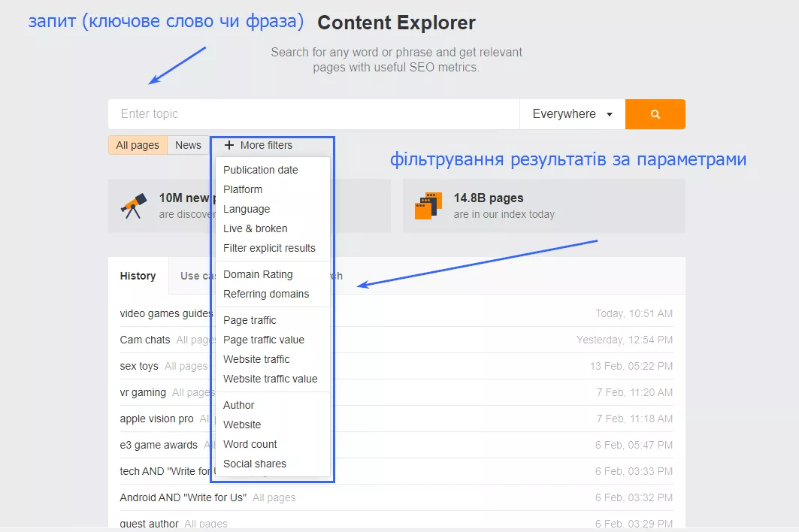Choose the Platform filter option
Screen dimensions: 799x532
[243, 189]
